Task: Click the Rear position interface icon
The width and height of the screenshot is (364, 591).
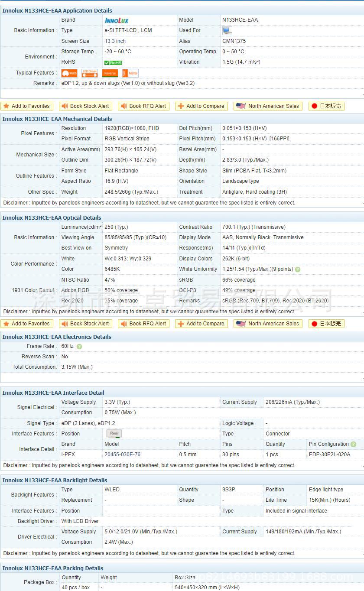Action: click(x=114, y=434)
